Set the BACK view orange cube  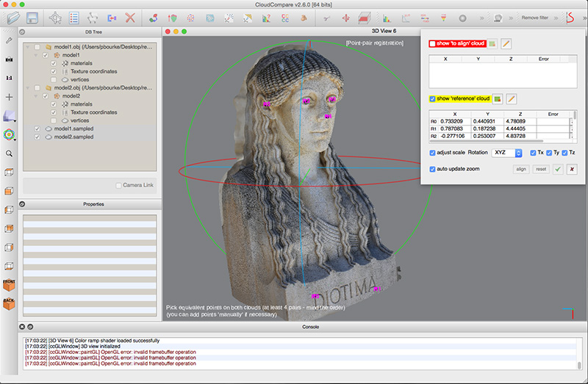(9, 304)
